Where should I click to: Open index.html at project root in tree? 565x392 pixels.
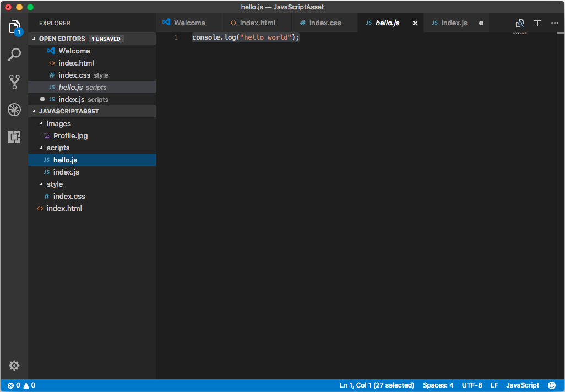[x=92, y=208]
